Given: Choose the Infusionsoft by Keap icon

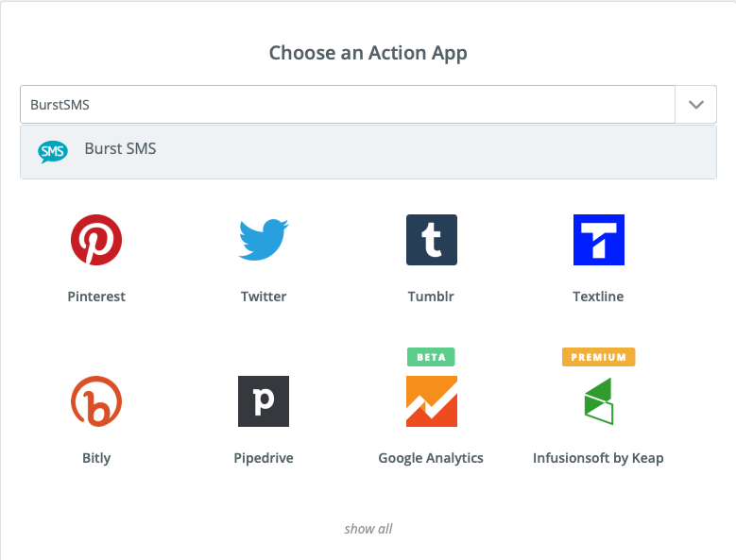Looking at the screenshot, I should pos(598,401).
